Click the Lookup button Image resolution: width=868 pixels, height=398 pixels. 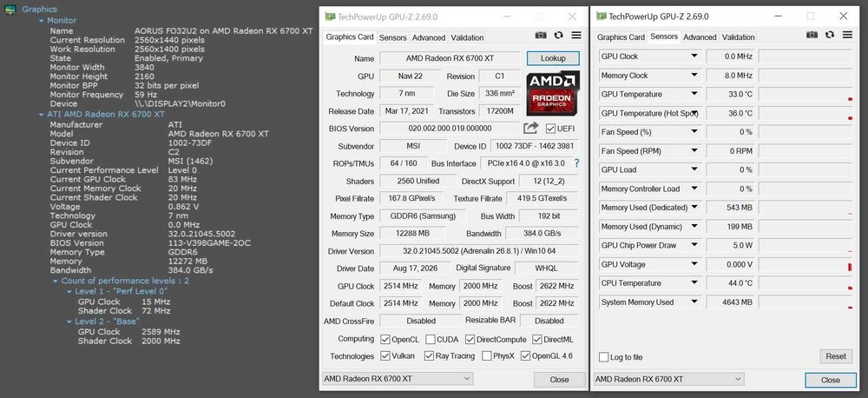coord(553,58)
